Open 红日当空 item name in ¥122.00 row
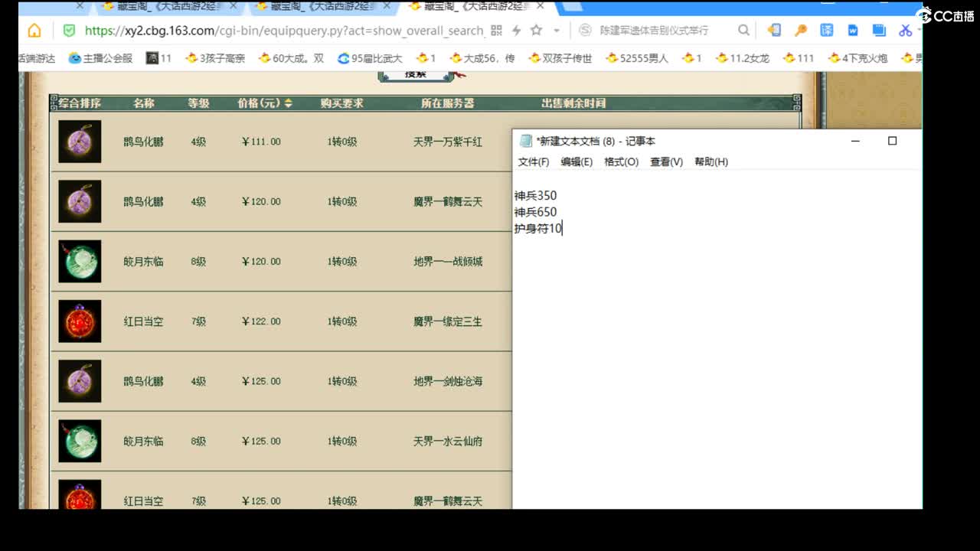The image size is (980, 551). coord(144,321)
